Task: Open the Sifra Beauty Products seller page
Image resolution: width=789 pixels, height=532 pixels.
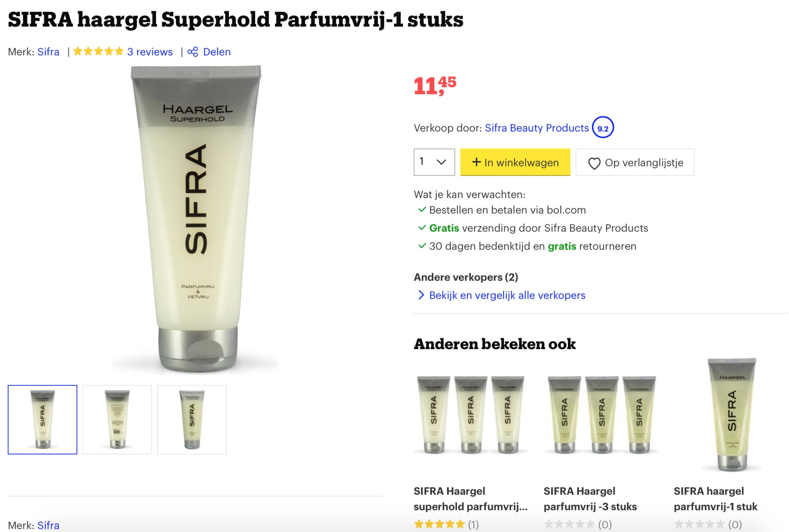Action: click(537, 128)
